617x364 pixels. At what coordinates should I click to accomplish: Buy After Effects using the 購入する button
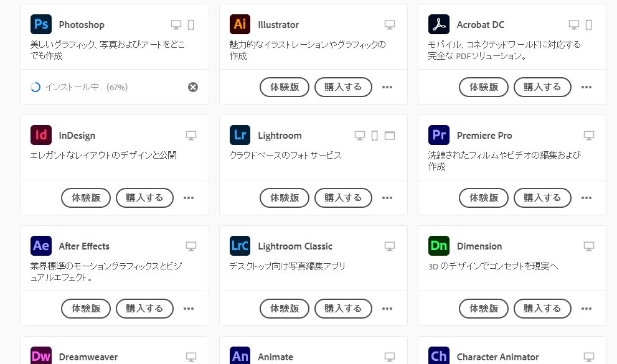(144, 309)
